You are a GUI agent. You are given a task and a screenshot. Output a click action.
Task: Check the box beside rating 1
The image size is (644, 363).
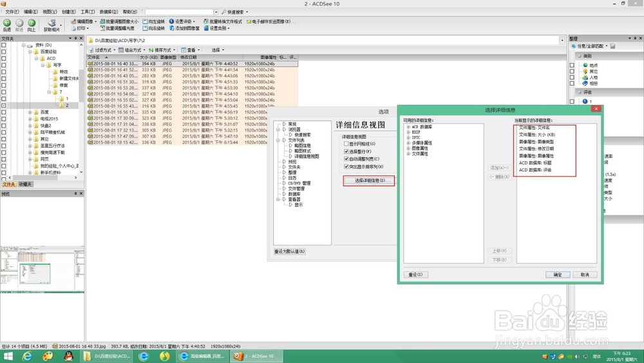point(572,101)
